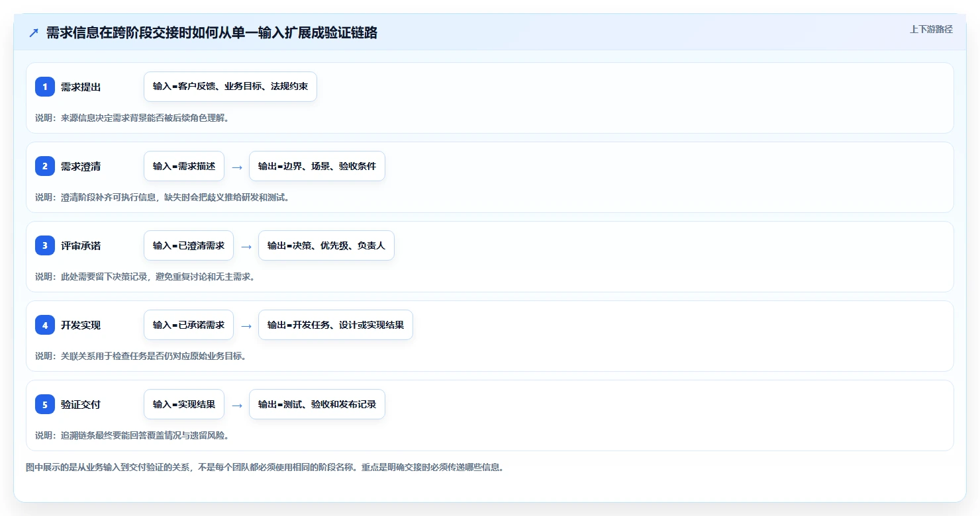Click the note about 来源信息决定需求背景
This screenshot has width=980, height=516.
pos(132,118)
